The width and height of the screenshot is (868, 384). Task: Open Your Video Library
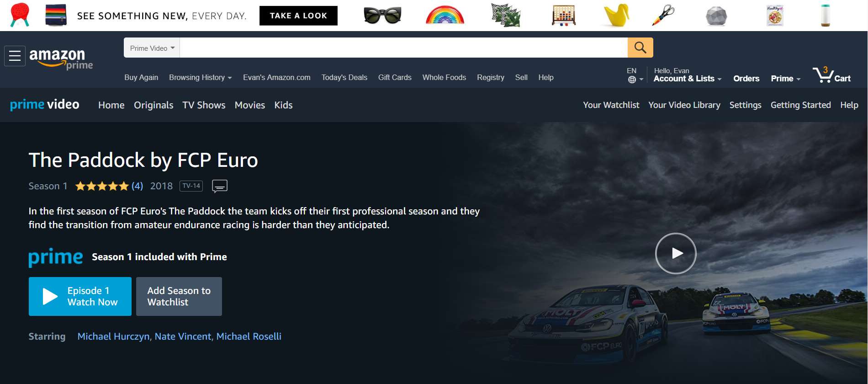pyautogui.click(x=684, y=105)
